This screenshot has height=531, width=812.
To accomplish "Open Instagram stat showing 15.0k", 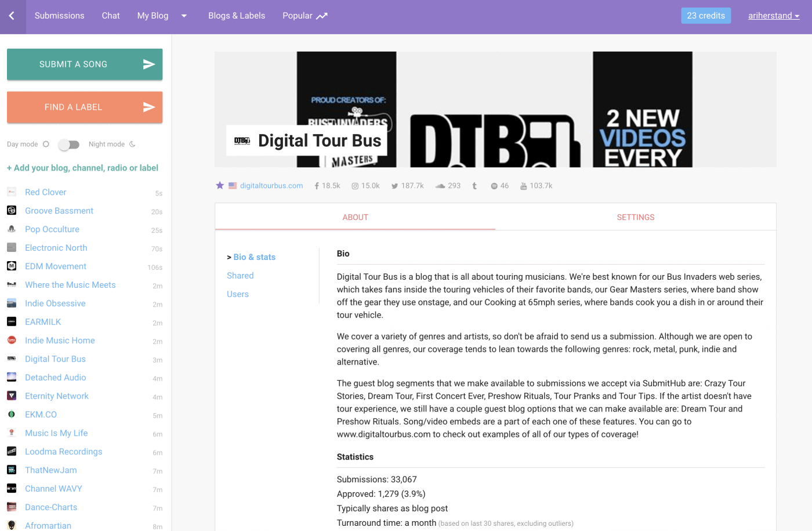I will point(365,186).
